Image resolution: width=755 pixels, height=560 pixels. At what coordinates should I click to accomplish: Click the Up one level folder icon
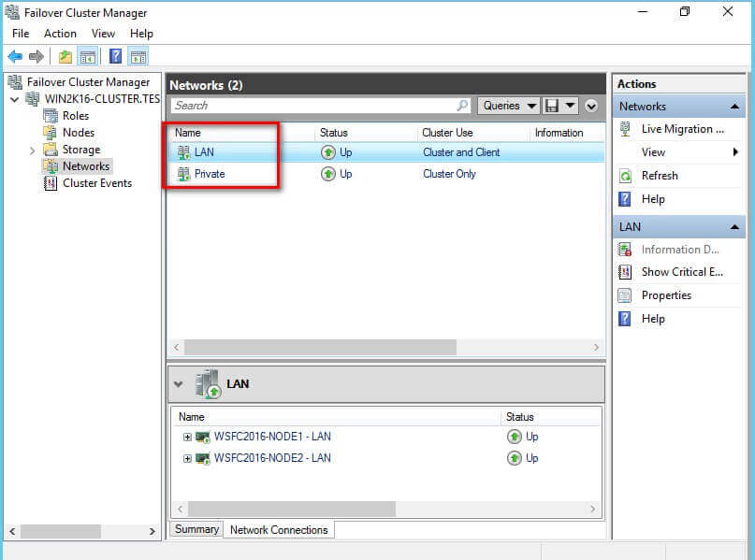point(65,57)
